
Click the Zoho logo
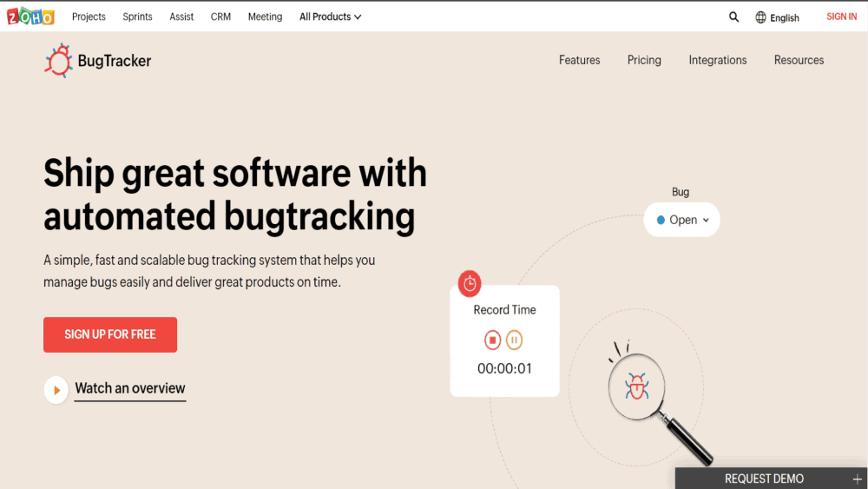pos(30,17)
